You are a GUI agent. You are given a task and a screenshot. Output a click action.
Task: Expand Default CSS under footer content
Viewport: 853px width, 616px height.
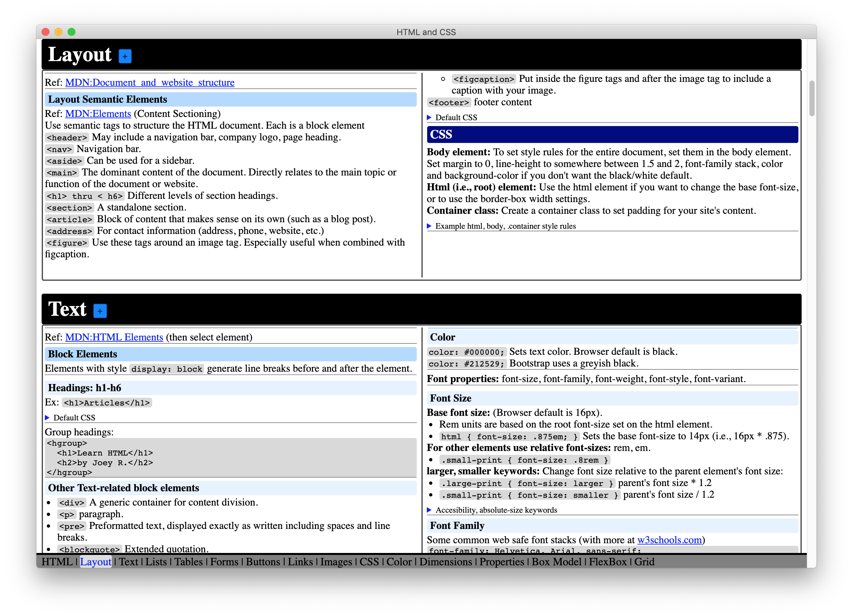452,118
